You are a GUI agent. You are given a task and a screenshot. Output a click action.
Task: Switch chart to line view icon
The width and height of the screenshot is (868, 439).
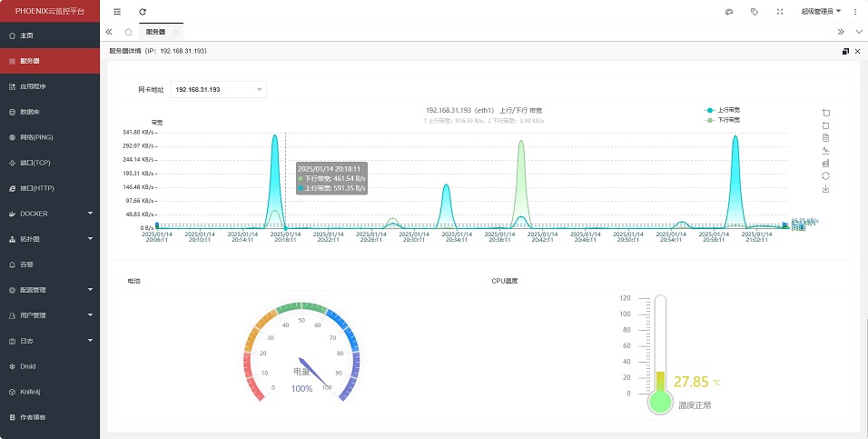[x=825, y=150]
